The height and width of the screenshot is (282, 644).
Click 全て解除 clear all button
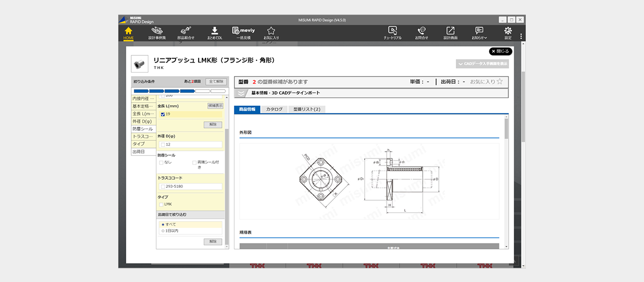pos(216,81)
